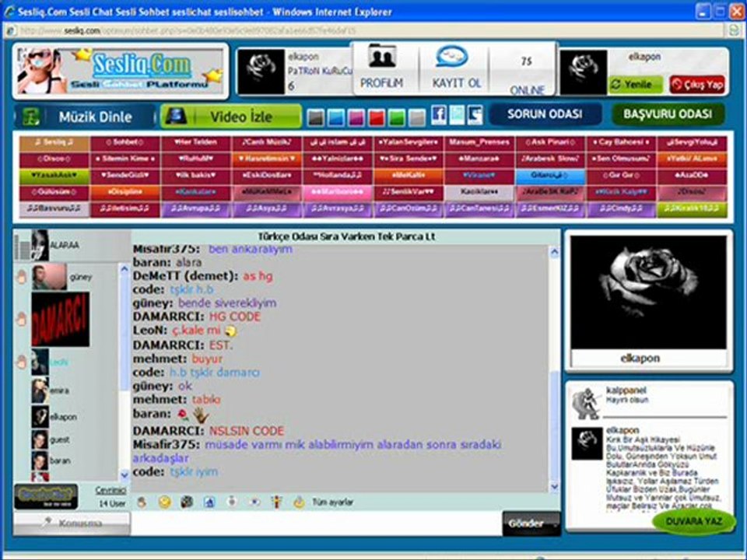Open the Twitter icon in header
747x560 pixels.
457,115
